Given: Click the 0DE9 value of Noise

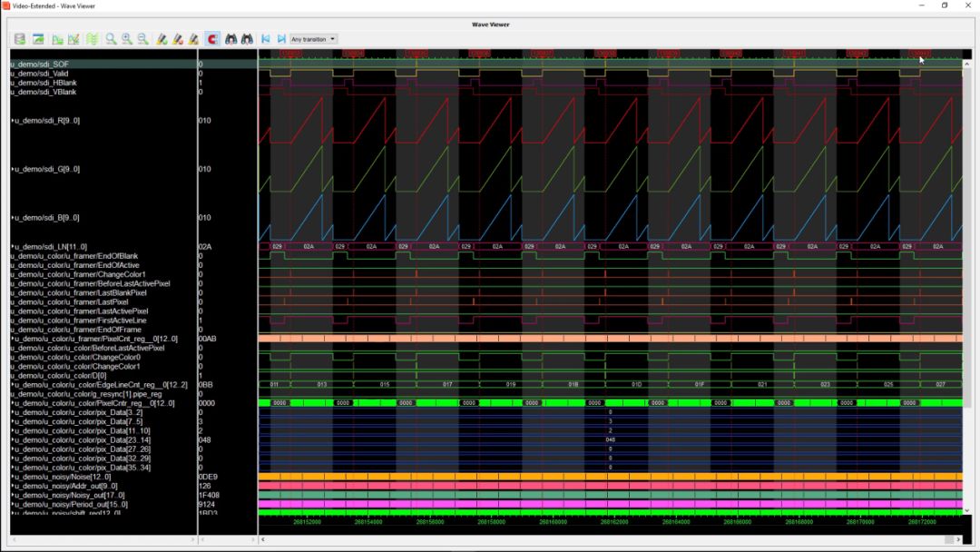Looking at the screenshot, I should (208, 477).
